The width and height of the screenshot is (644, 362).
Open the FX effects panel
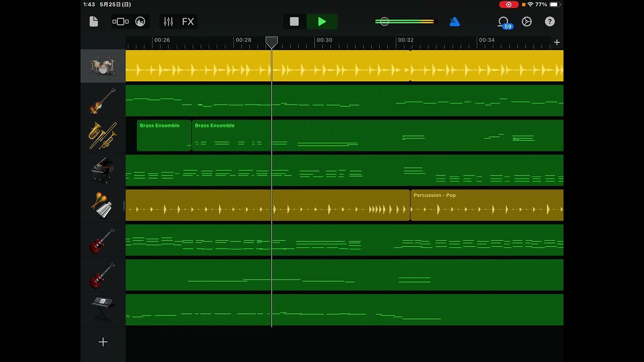click(188, 22)
